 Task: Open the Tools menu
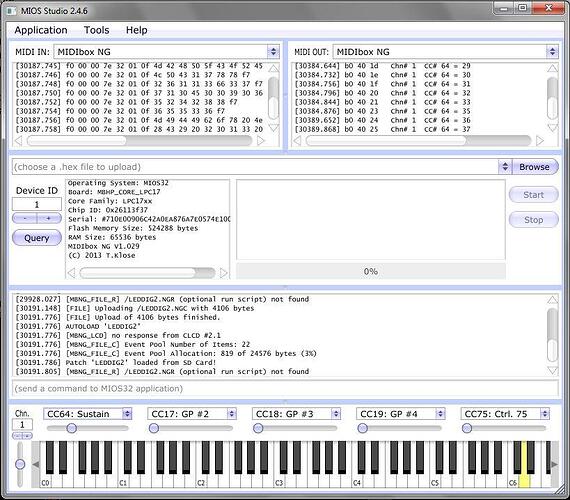[x=96, y=30]
